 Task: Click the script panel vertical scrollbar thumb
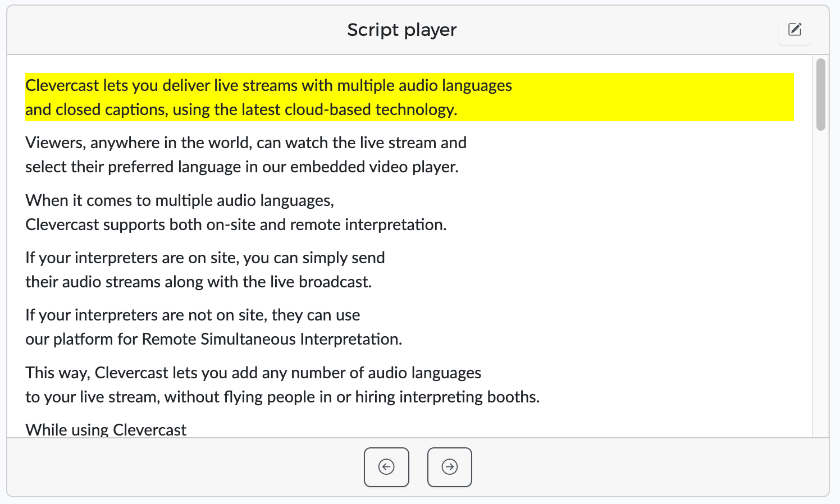point(821,94)
